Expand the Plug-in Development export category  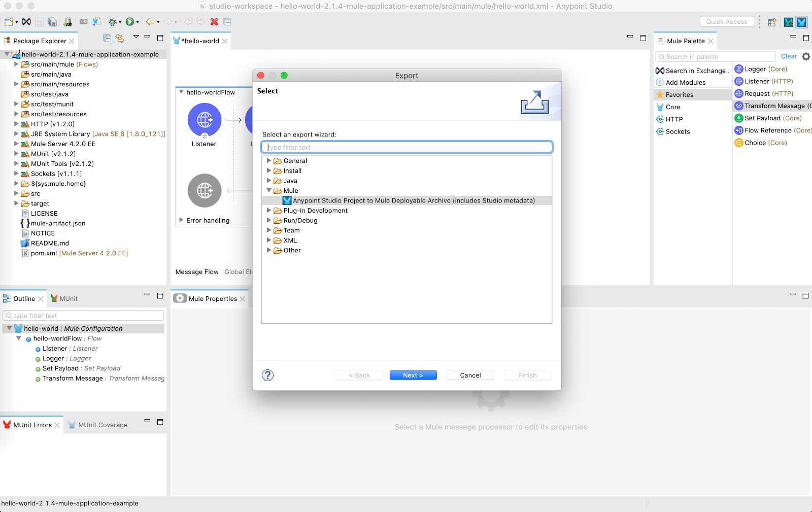269,211
